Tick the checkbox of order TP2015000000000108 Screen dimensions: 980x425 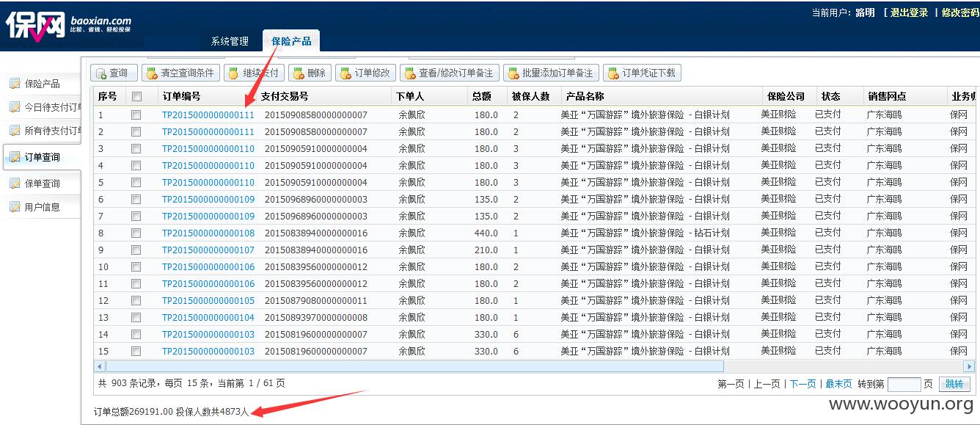(136, 233)
